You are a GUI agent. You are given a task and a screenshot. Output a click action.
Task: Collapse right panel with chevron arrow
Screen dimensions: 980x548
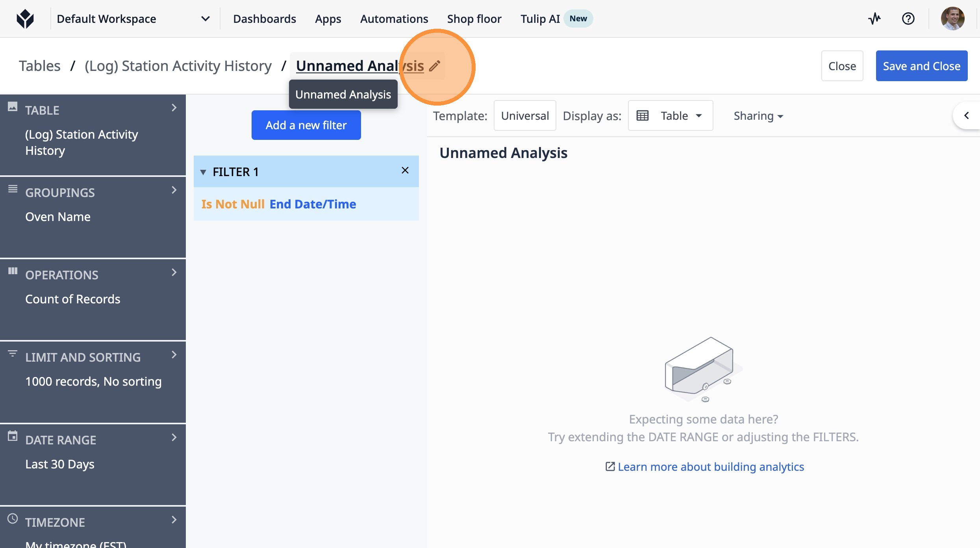pyautogui.click(x=966, y=115)
